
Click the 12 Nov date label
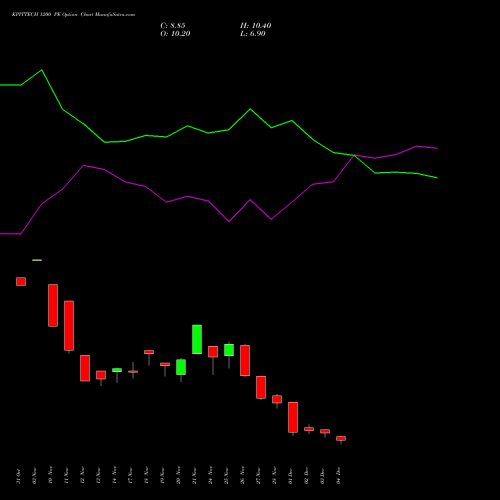(x=82, y=476)
